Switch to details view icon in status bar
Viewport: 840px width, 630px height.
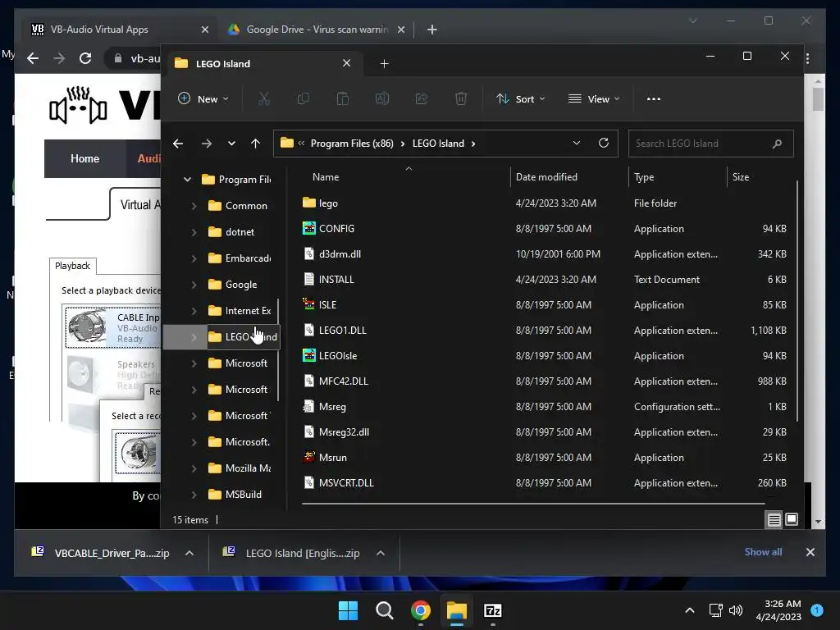click(x=774, y=519)
